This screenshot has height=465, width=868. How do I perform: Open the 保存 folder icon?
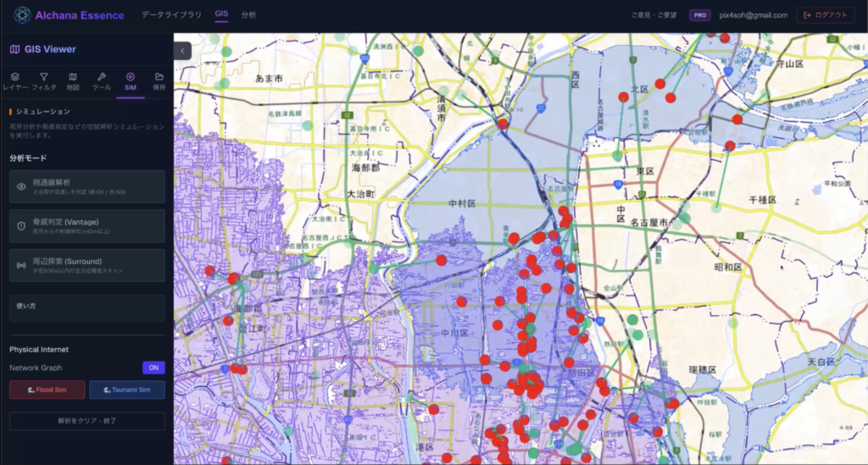(159, 77)
